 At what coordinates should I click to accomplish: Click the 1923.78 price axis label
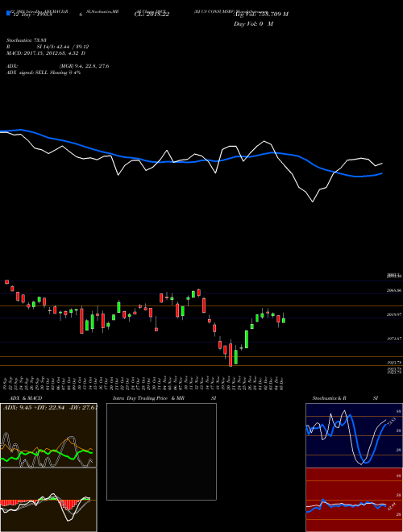pos(394,363)
